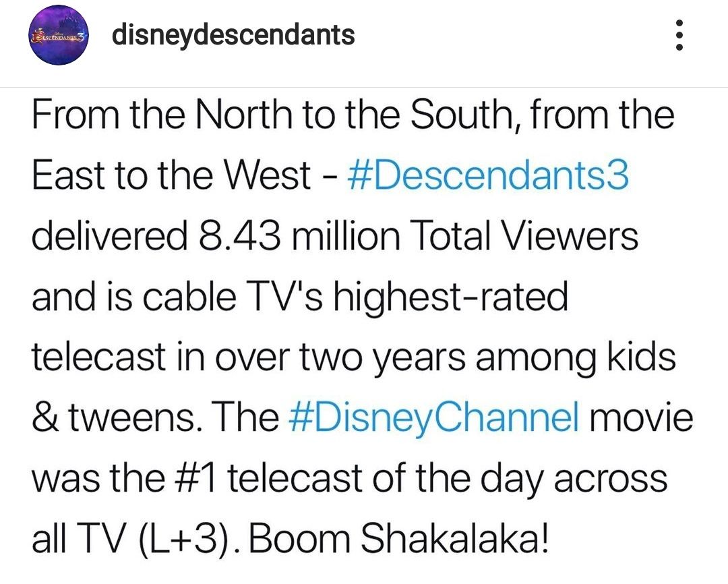Click the words "Total Viewers"
The height and width of the screenshot is (584, 728).
[x=522, y=235]
